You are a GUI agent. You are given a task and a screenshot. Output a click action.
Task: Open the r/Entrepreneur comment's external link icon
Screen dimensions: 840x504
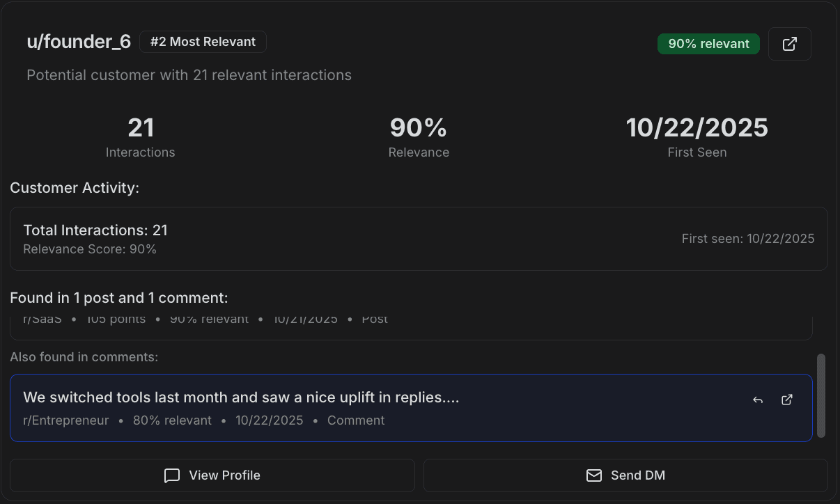point(787,400)
